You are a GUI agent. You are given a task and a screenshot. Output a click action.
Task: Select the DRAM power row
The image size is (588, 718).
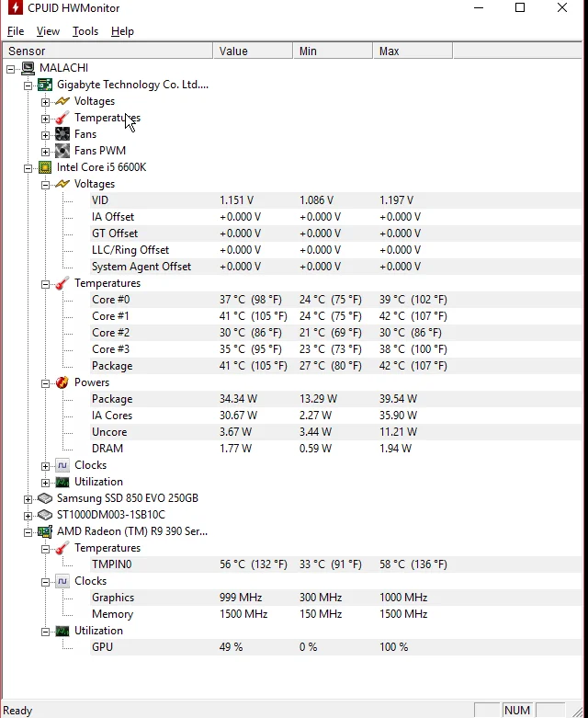coord(335,449)
